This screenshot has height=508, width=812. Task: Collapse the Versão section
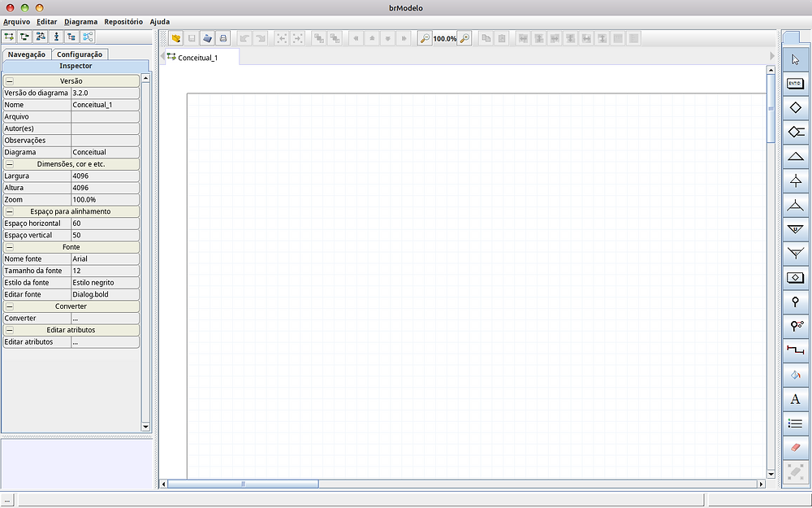(9, 81)
